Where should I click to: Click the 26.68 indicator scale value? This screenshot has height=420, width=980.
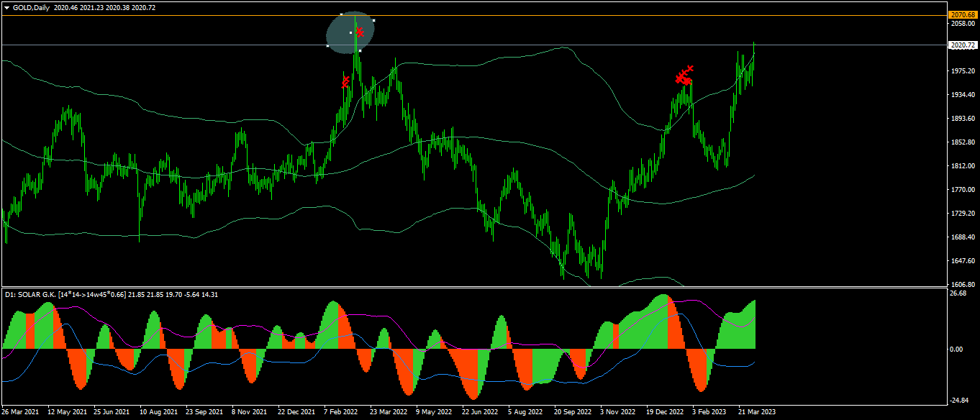click(958, 293)
